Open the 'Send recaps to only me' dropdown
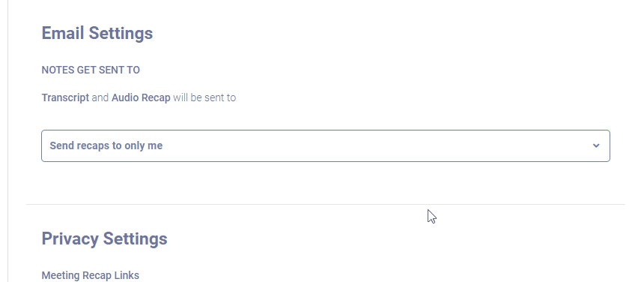This screenshot has height=282, width=644. click(326, 146)
